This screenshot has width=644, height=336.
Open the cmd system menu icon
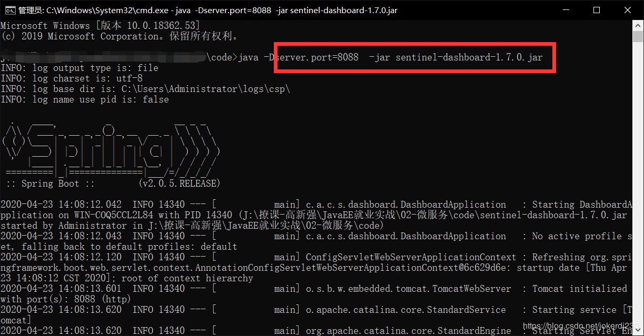[x=9, y=10]
